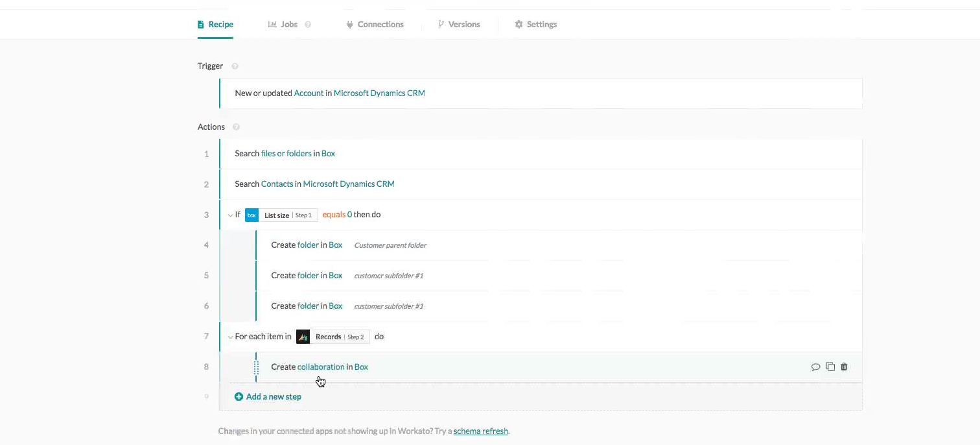Viewport: 980px width, 445px height.
Task: Click the plus icon for new step
Action: tap(239, 396)
